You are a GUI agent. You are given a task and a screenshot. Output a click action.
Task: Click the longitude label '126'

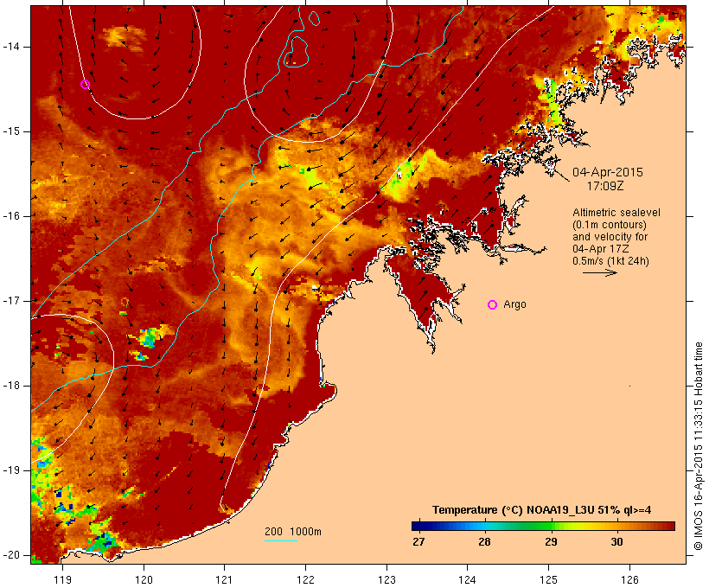pyautogui.click(x=629, y=579)
